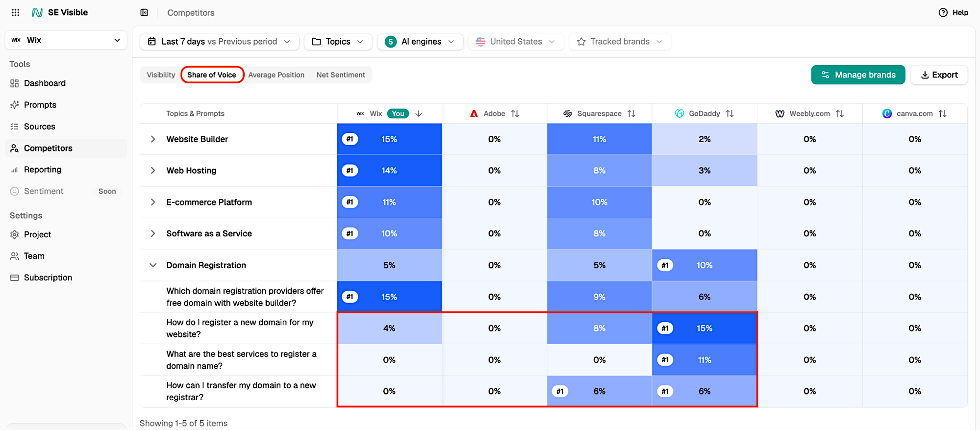The height and width of the screenshot is (430, 980).
Task: Click the star icon in Tracked brands
Action: click(x=581, y=42)
